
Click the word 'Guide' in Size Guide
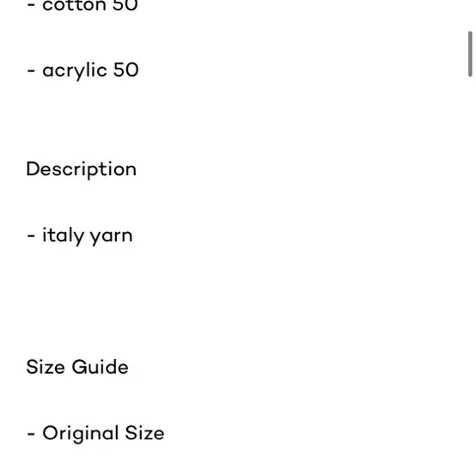tap(101, 367)
